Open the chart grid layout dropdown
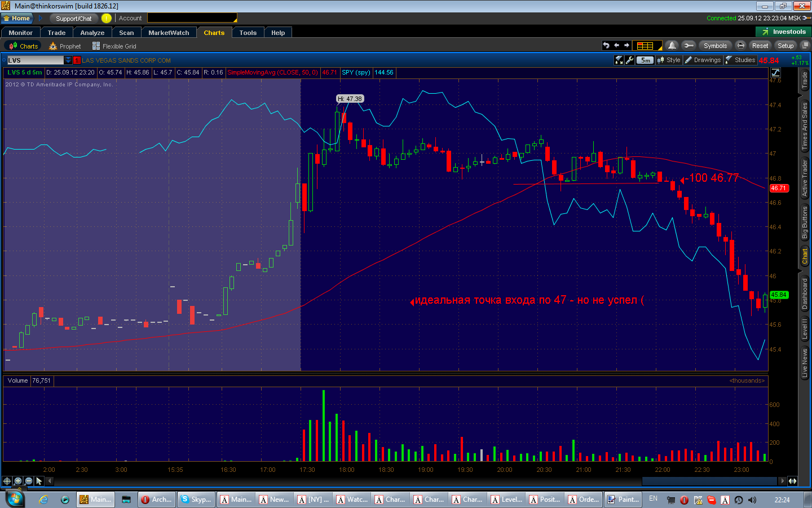This screenshot has height=508, width=812. click(647, 46)
